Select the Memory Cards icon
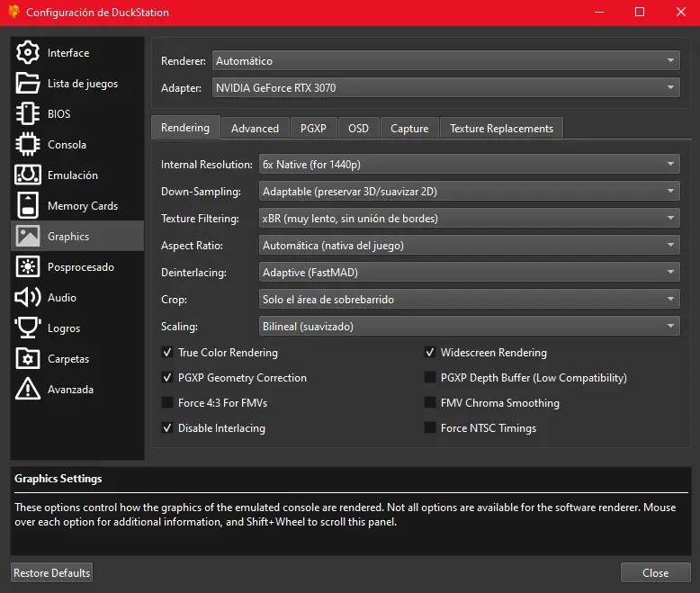The width and height of the screenshot is (700, 593). click(x=28, y=205)
